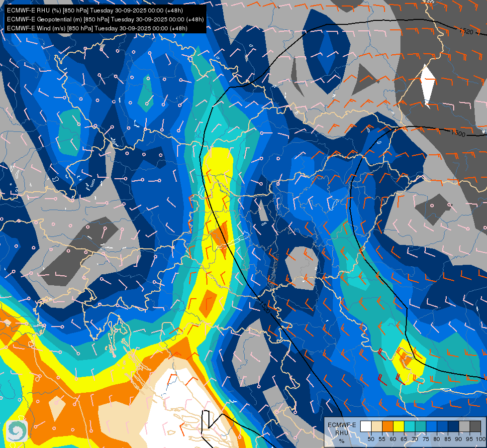Screen dimensions: 487x448
Task: Click the % unit label in the legend
Action: tap(342, 441)
